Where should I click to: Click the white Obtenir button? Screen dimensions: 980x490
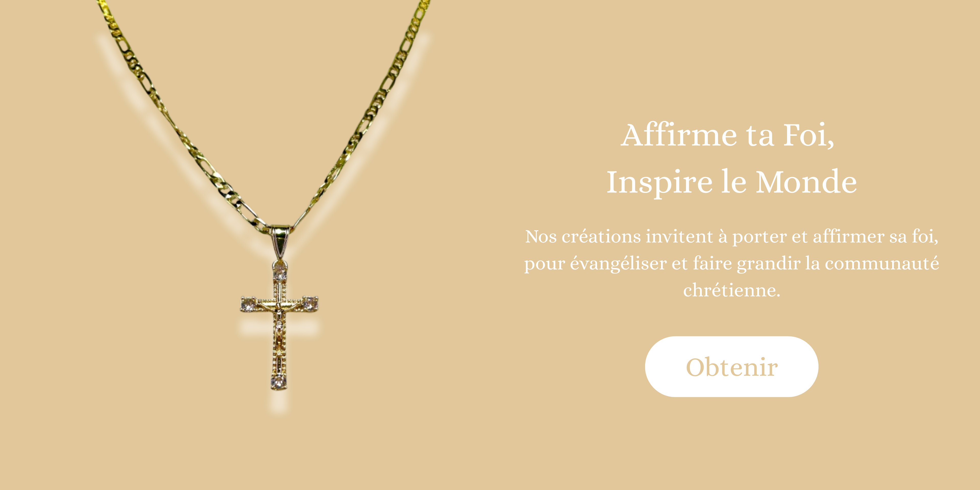coord(731,366)
